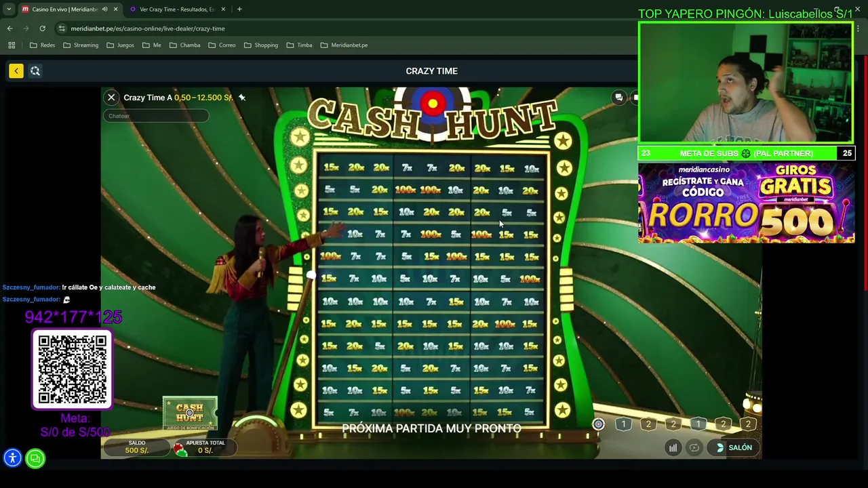Open the Me bookmark folder
The image size is (868, 488).
click(x=152, y=45)
